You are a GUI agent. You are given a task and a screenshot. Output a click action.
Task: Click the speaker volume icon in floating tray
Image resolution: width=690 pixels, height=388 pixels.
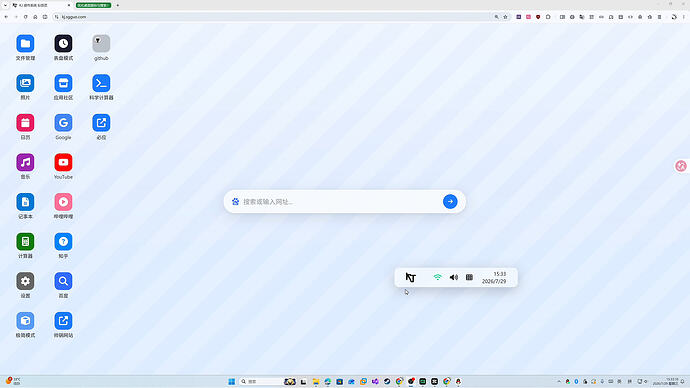pyautogui.click(x=454, y=277)
